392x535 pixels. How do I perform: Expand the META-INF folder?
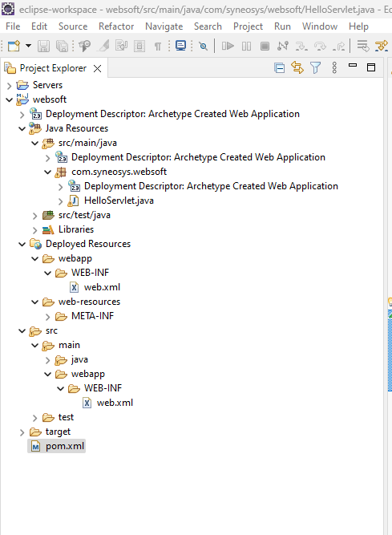[x=48, y=317]
